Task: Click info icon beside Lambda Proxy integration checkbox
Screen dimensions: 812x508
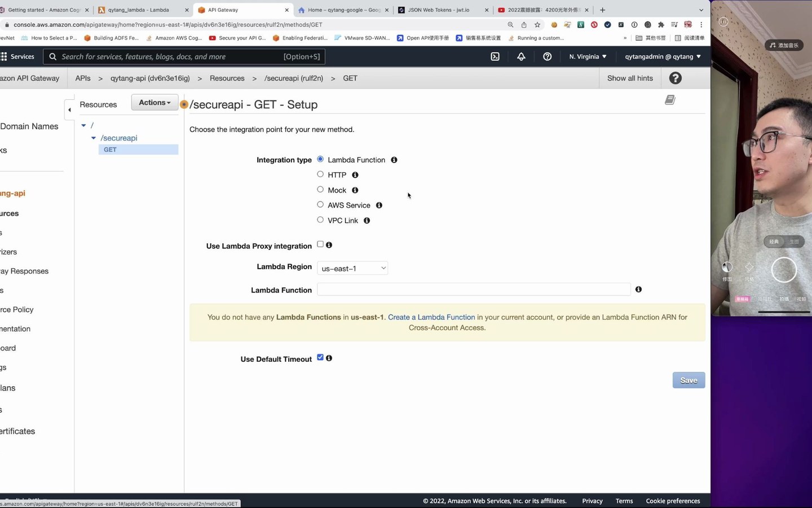Action: tap(329, 245)
